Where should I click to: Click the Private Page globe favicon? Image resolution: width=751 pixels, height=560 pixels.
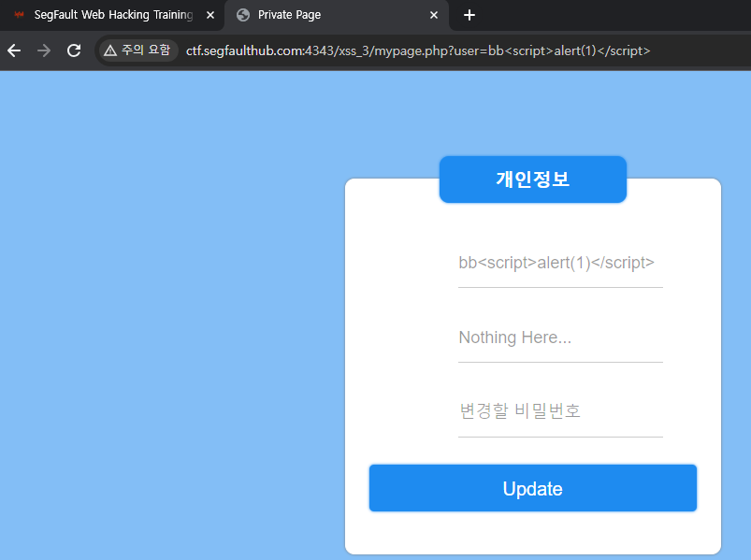tap(243, 15)
